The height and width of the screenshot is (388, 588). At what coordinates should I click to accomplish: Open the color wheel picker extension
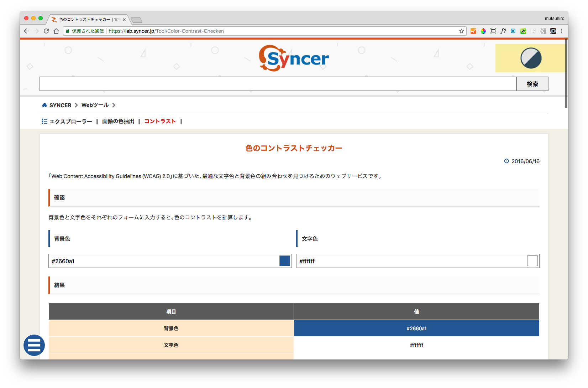click(x=483, y=31)
